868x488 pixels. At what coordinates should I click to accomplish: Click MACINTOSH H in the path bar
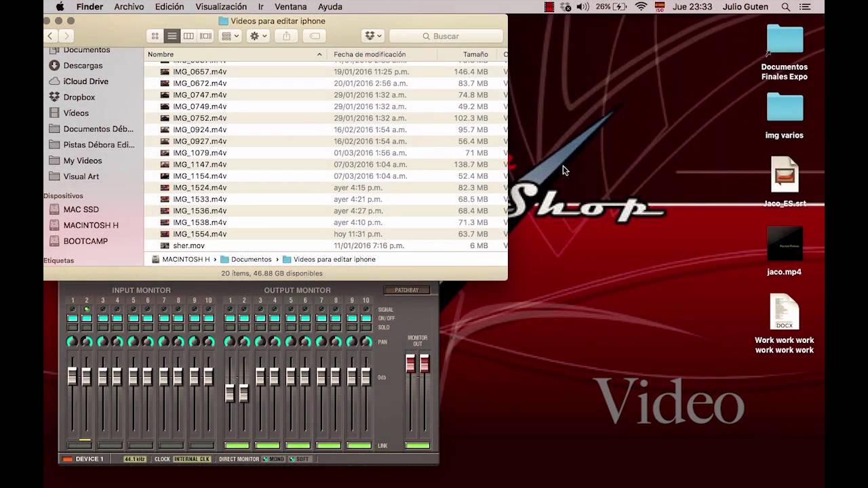180,260
